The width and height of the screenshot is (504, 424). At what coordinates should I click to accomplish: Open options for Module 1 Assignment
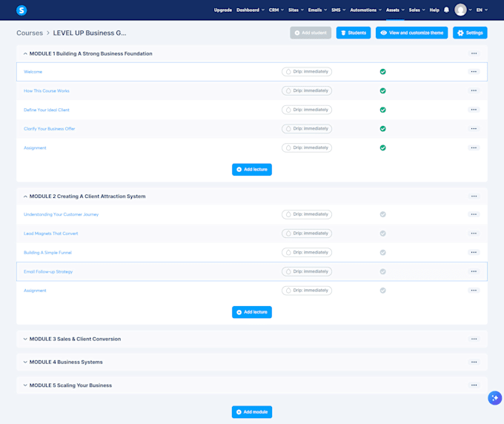pyautogui.click(x=474, y=148)
